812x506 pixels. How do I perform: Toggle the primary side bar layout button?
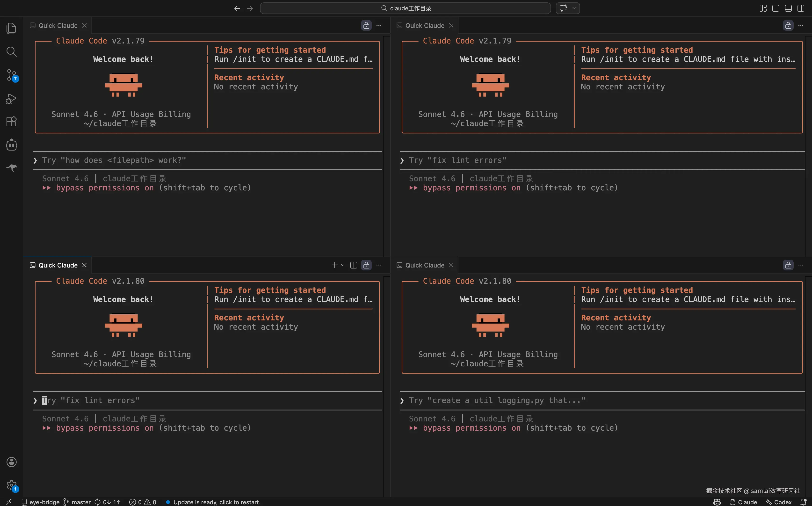coord(776,8)
